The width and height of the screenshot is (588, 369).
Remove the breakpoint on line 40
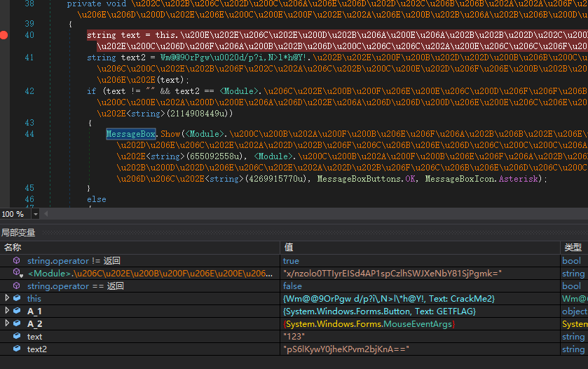(4, 35)
